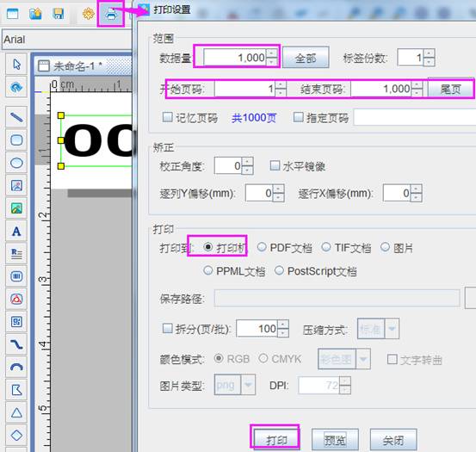The width and height of the screenshot is (476, 452).
Task: Click the new document icon in toolbar
Action: [12, 14]
